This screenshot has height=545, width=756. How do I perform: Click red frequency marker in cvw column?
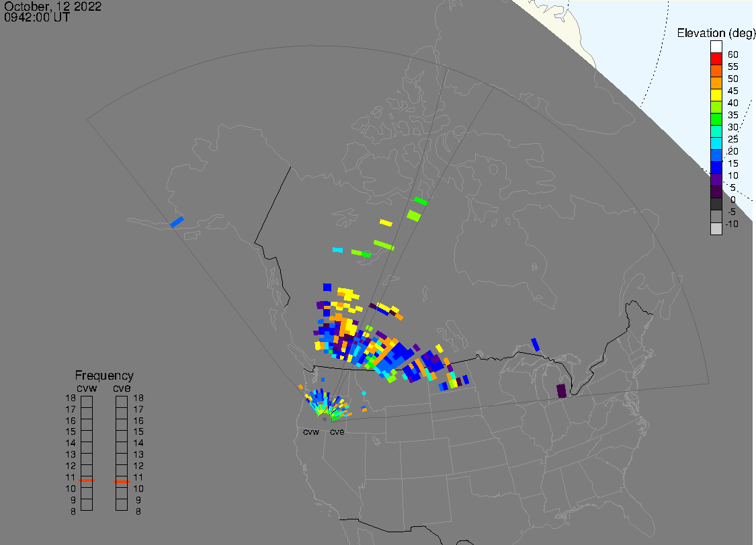(87, 481)
